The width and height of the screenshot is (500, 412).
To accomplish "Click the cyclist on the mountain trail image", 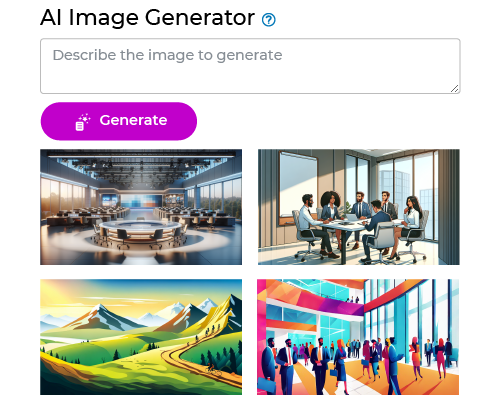I will 212,369.
